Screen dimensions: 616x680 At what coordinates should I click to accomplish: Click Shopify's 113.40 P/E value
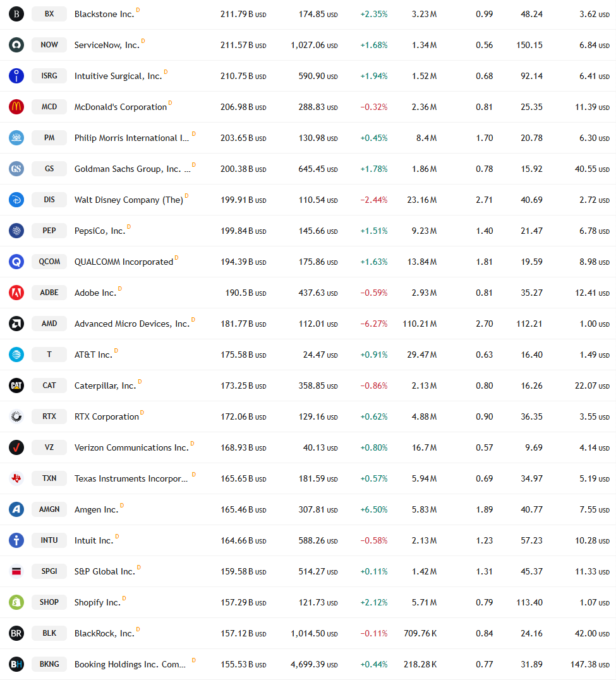[529, 602]
